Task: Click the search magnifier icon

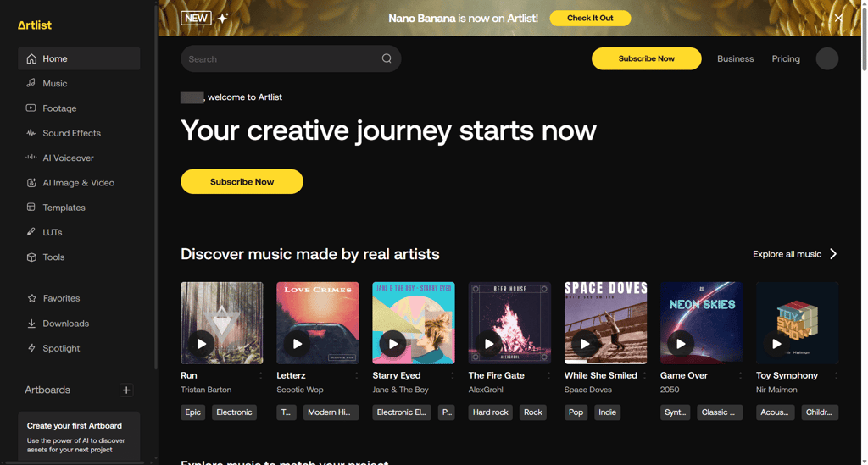Action: coord(387,58)
